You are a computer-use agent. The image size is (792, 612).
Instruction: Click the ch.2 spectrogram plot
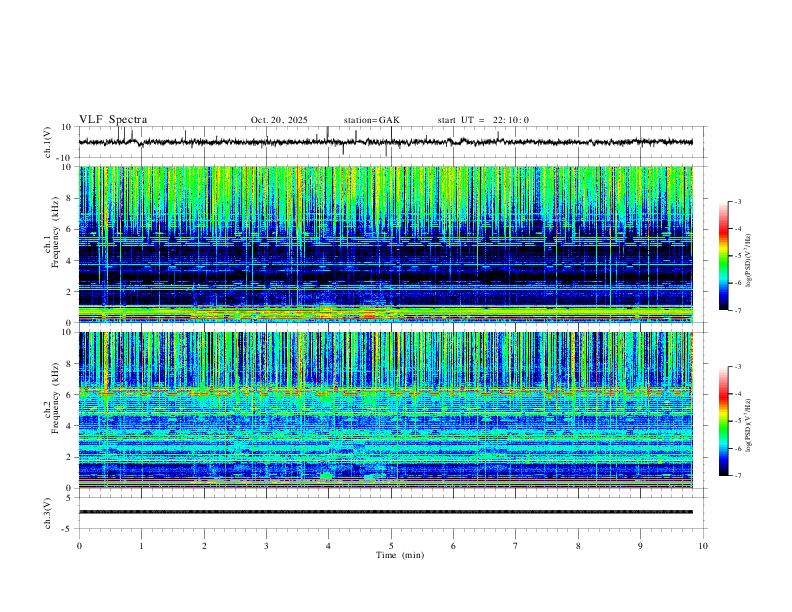[x=386, y=410]
